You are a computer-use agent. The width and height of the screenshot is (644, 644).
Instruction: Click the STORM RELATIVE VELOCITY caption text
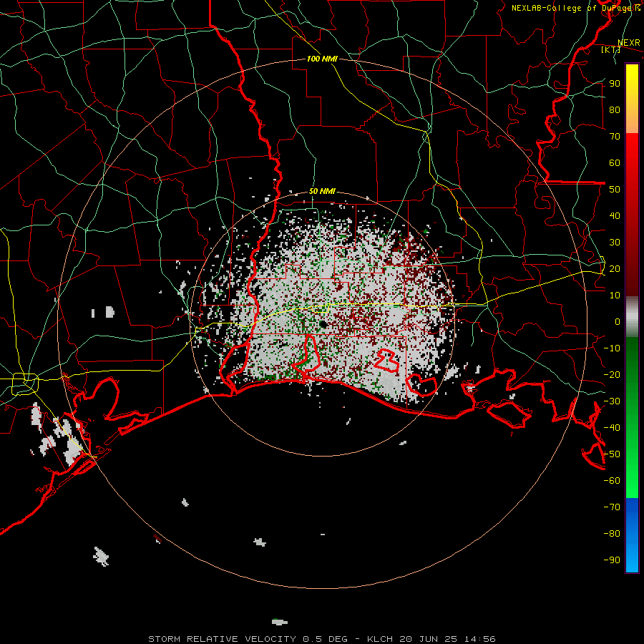tap(222, 639)
